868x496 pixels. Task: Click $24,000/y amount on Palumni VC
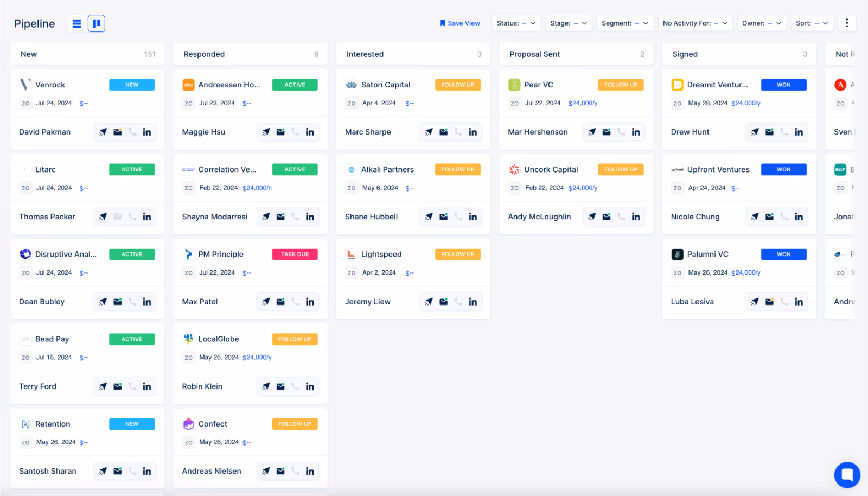pos(746,272)
